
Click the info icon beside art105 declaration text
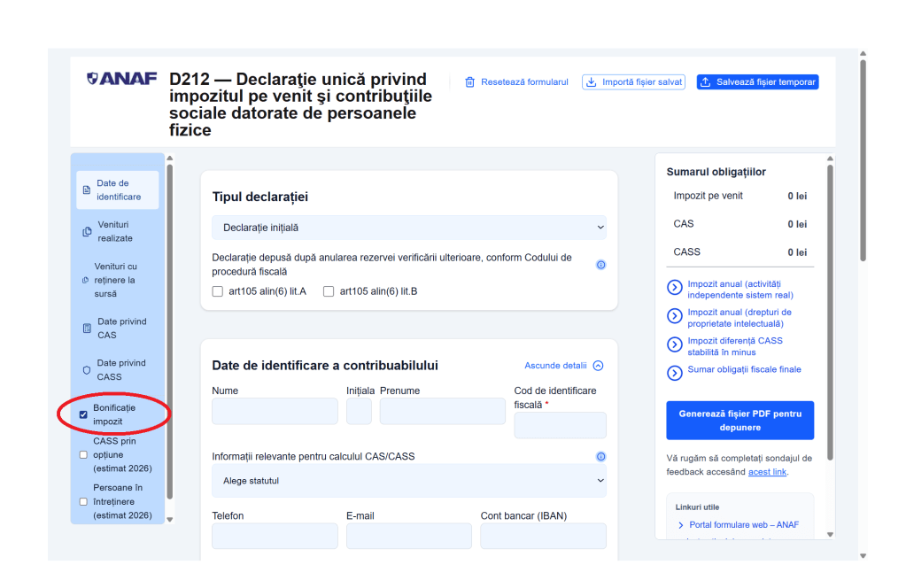[600, 264]
